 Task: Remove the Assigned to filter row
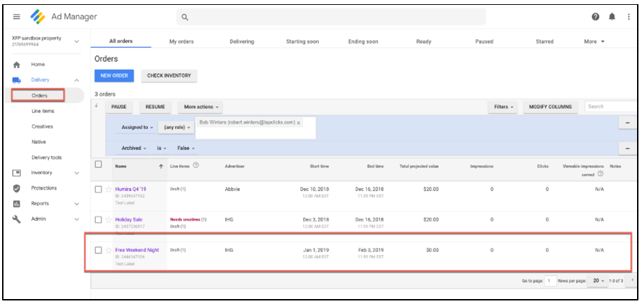click(x=627, y=123)
